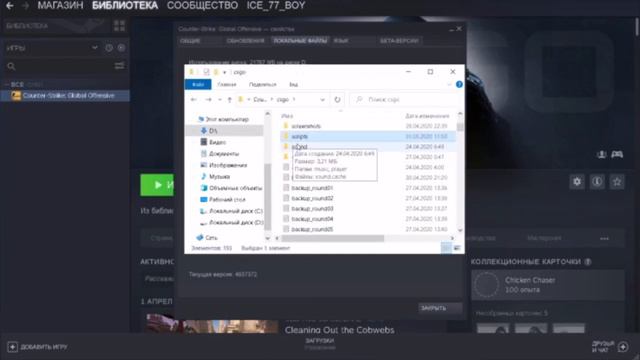Open the Видео folder in the navigation pane
640x360 pixels.
(218, 142)
